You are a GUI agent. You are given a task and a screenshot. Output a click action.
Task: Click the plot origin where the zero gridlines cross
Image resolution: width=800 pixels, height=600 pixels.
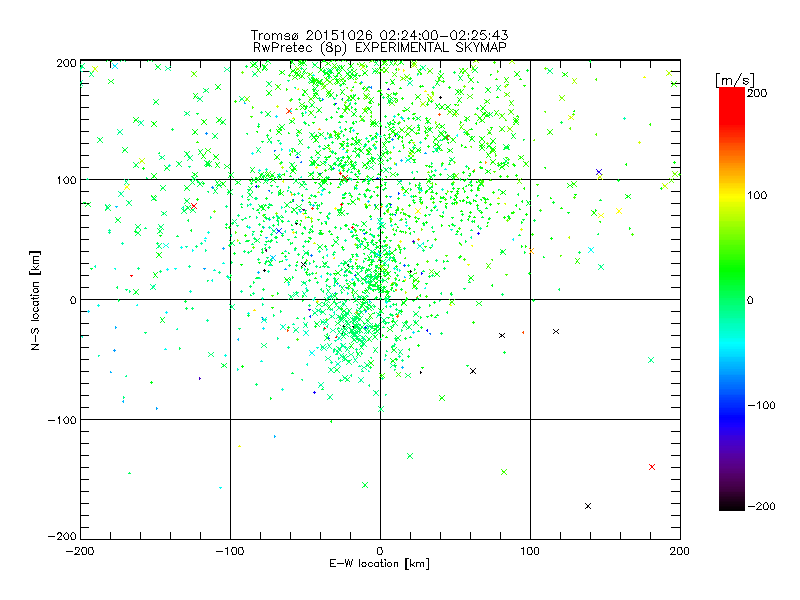point(380,299)
